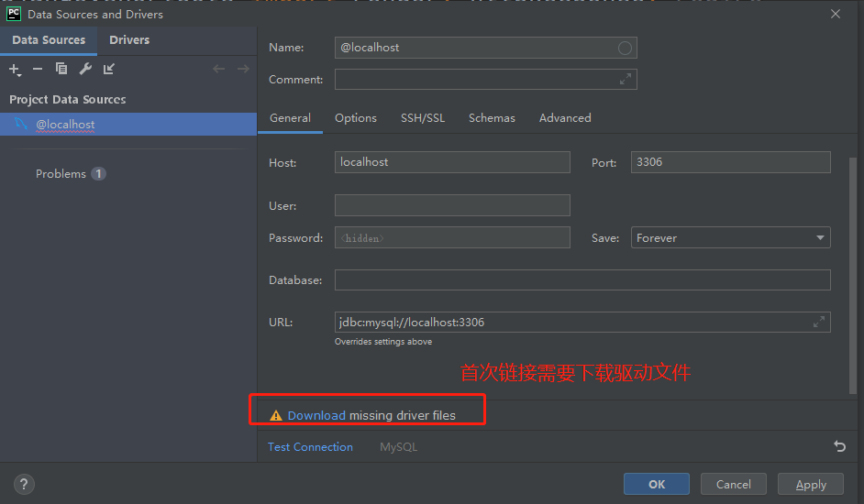This screenshot has height=504, width=864.
Task: Click the PyCharm icon in title bar
Action: pos(14,14)
